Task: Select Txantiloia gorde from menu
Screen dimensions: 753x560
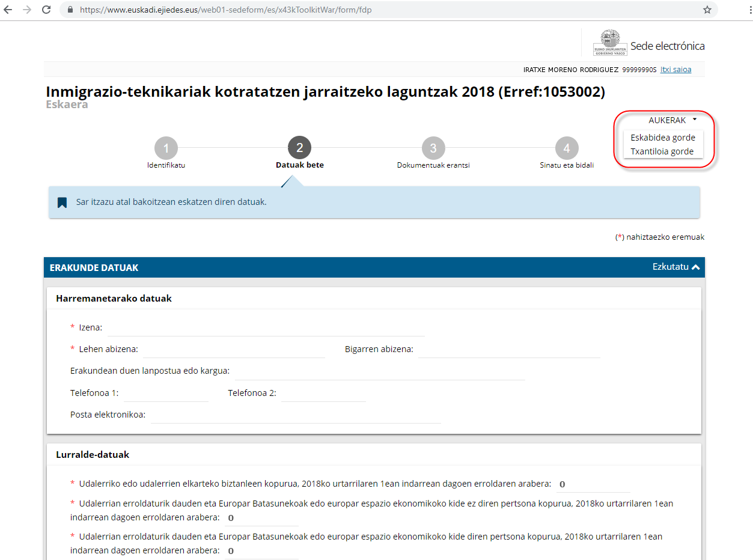Action: point(662,151)
